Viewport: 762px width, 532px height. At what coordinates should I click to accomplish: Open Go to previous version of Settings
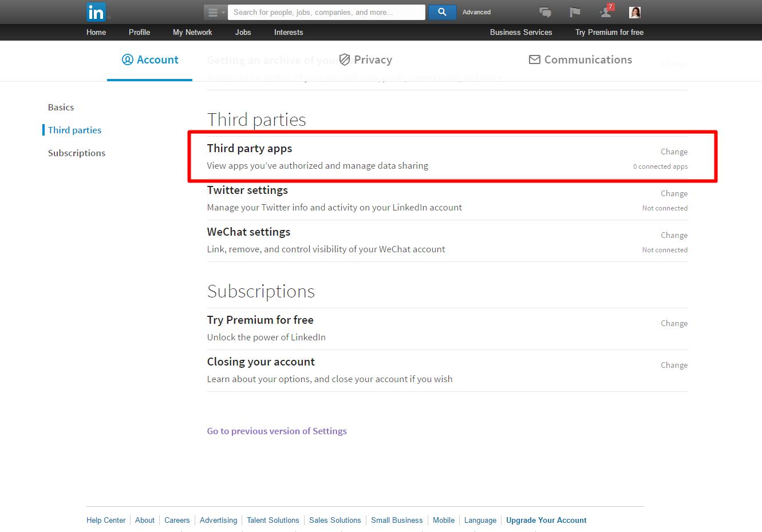277,431
